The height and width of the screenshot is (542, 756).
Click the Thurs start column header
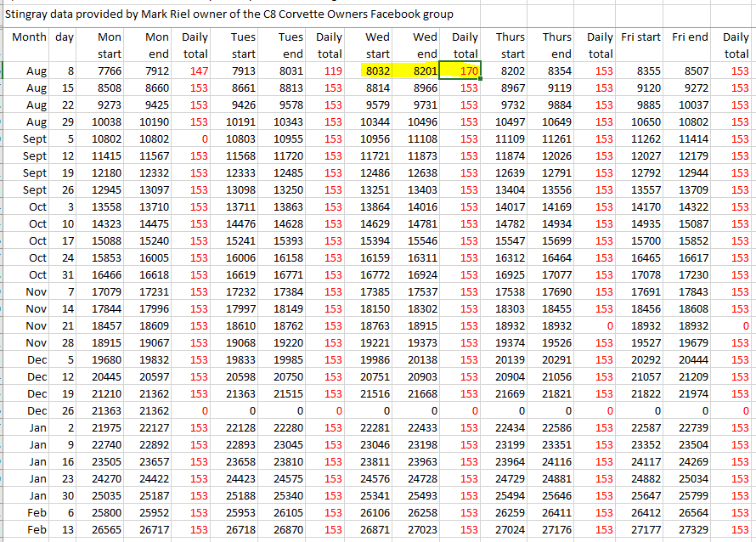point(509,45)
